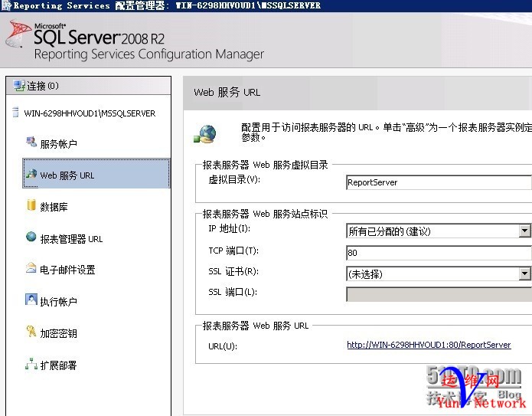
Task: Click the Web 服务 URL sidebar icon
Action: pyautogui.click(x=31, y=174)
